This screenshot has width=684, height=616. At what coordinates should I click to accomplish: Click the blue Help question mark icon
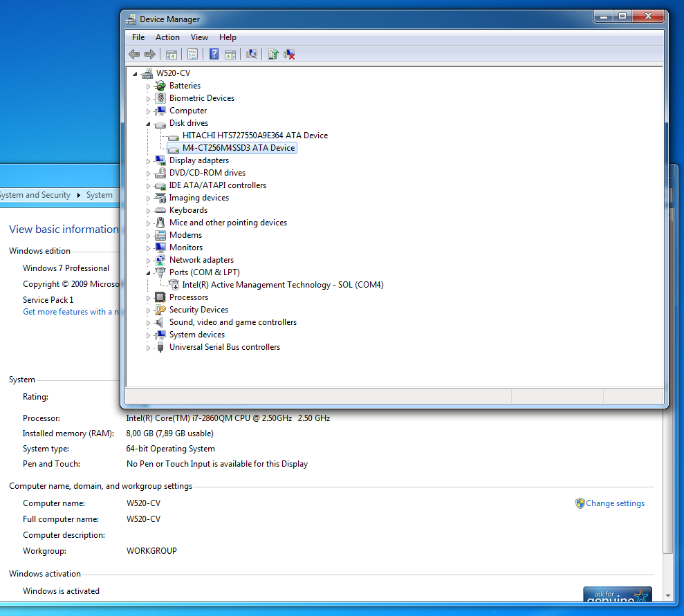[214, 55]
